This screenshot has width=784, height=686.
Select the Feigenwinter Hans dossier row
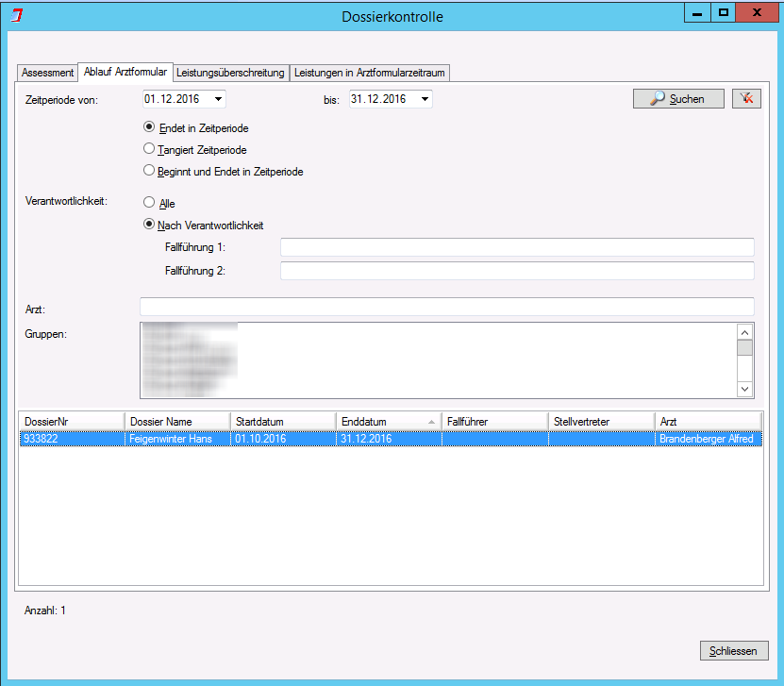pos(176,439)
